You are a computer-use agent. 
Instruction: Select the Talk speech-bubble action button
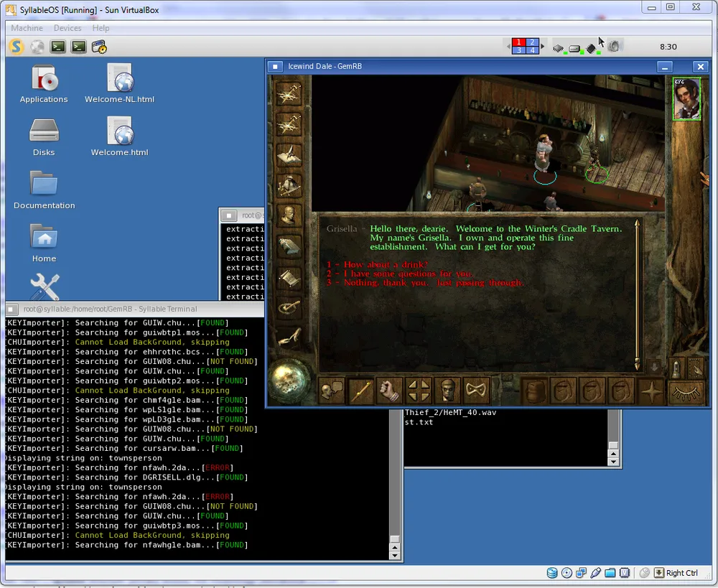tap(331, 391)
